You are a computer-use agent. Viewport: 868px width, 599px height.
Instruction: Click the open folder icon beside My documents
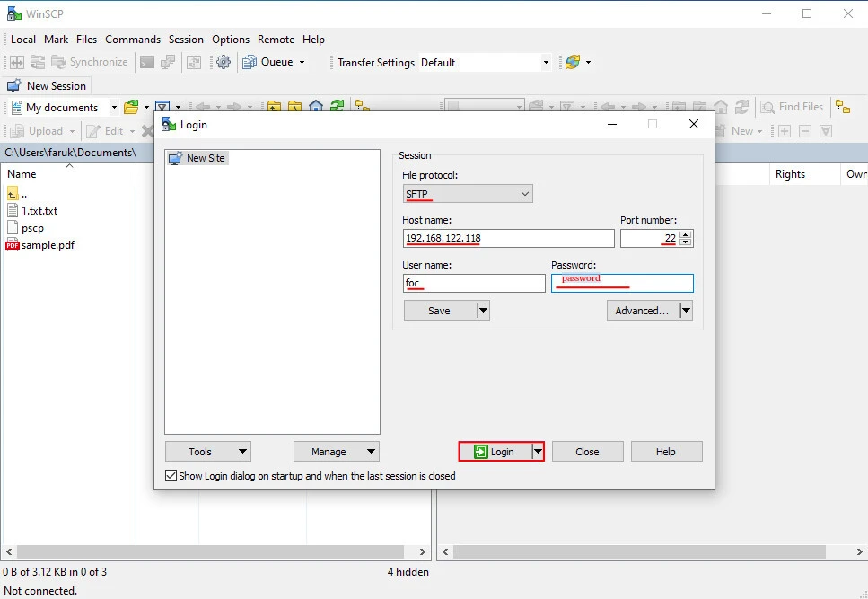[x=131, y=107]
